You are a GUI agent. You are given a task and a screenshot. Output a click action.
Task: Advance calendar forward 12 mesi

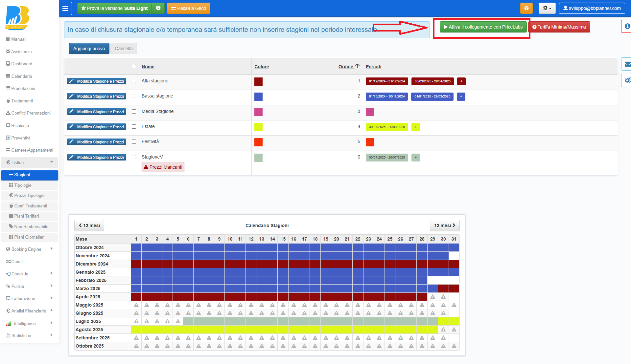pos(445,225)
